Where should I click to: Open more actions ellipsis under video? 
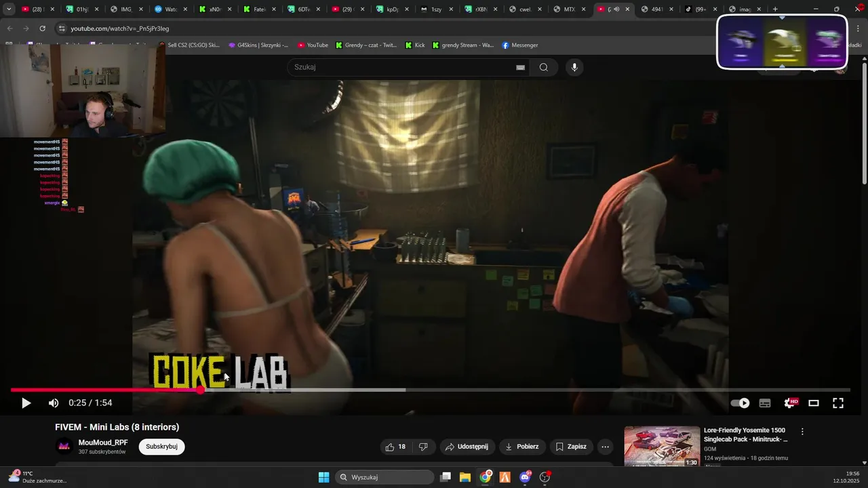click(605, 447)
